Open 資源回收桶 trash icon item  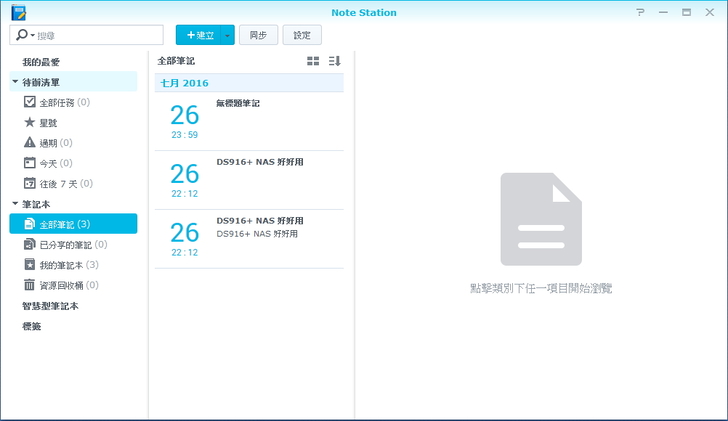(30, 285)
